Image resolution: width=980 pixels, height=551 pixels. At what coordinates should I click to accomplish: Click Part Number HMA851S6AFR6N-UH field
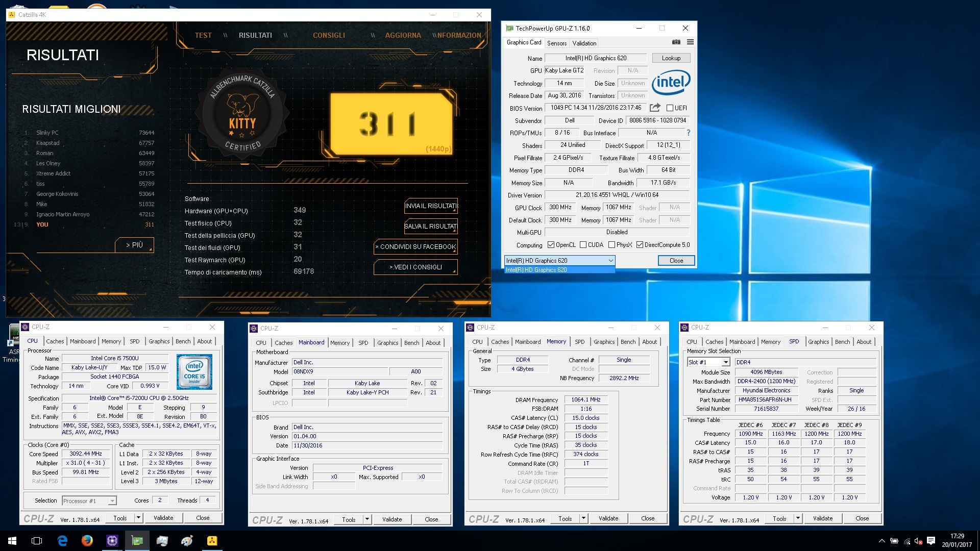(x=766, y=400)
